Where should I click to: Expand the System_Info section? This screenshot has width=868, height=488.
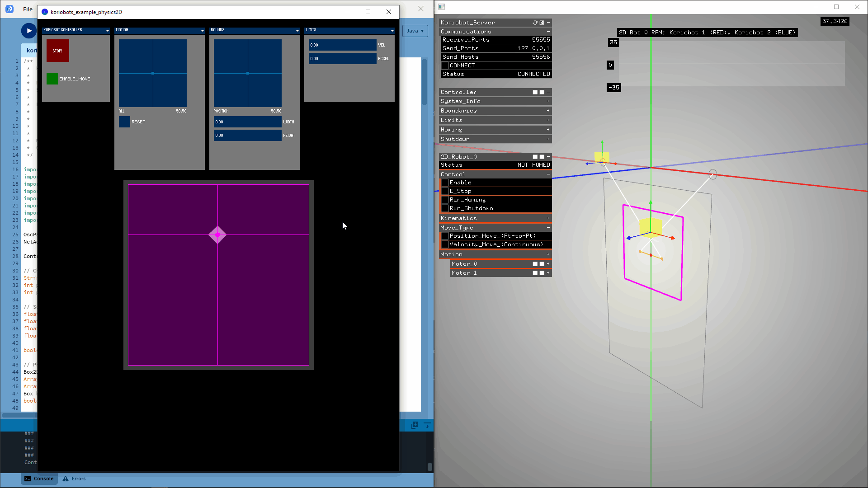(x=548, y=101)
